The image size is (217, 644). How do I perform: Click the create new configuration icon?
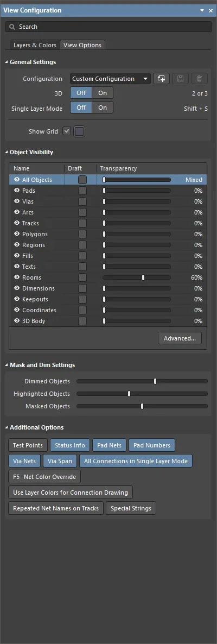[162, 79]
